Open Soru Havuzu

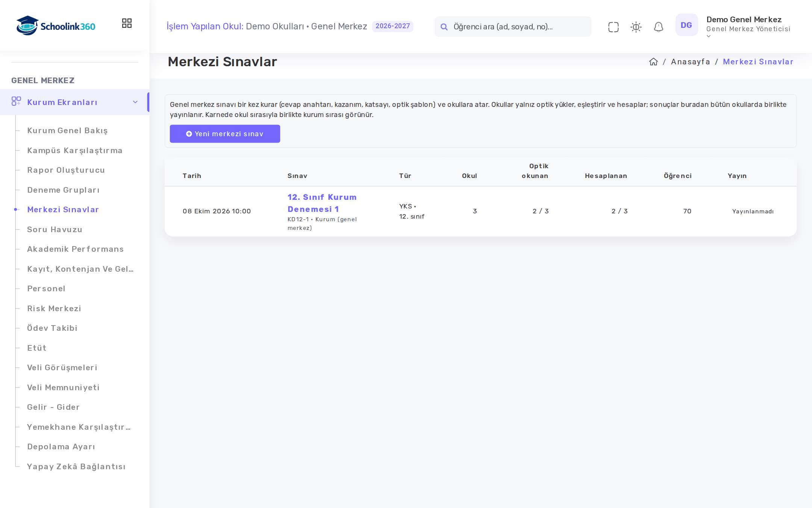[x=55, y=229]
